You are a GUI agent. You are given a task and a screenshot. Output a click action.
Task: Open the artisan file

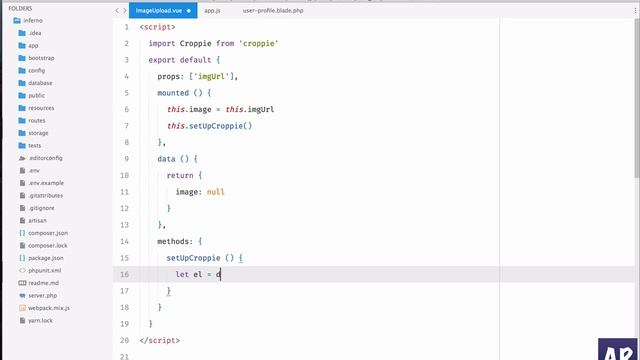click(37, 220)
